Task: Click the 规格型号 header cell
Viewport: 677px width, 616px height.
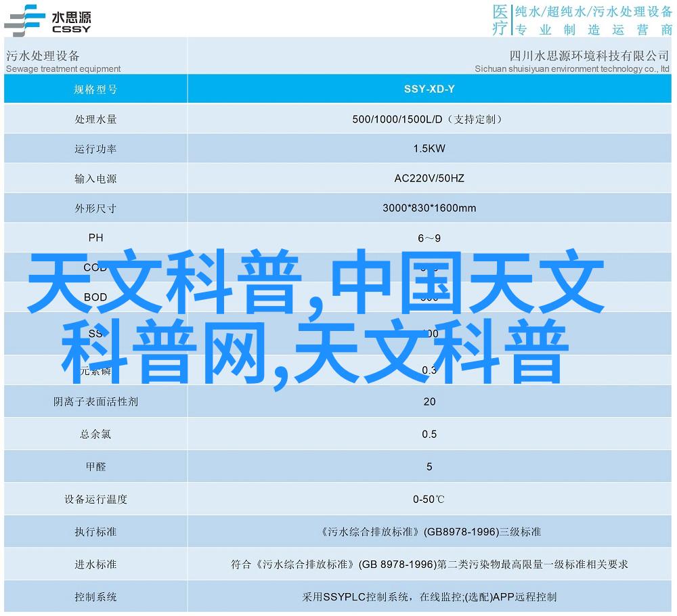Action: 95,89
